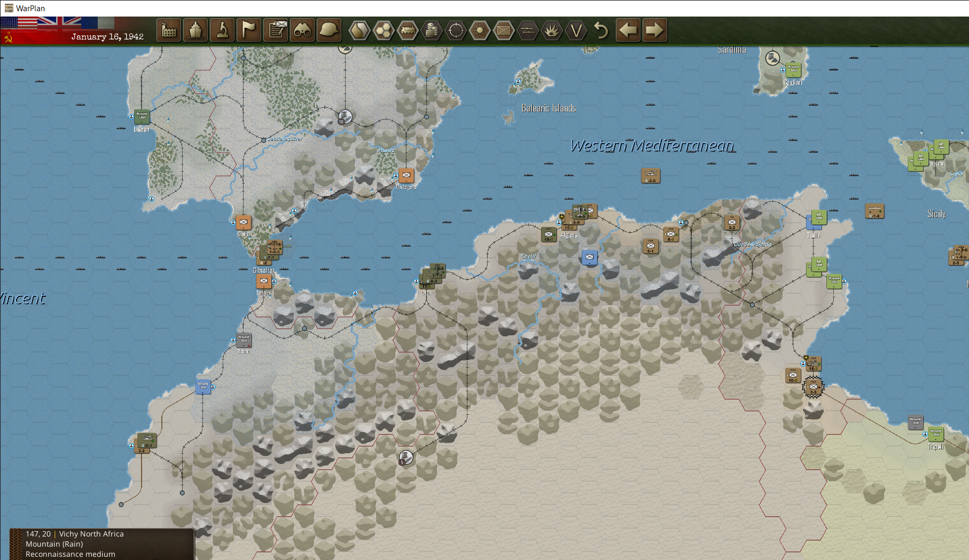
Task: Select the blue infantry unit south of Algiers
Action: [589, 257]
